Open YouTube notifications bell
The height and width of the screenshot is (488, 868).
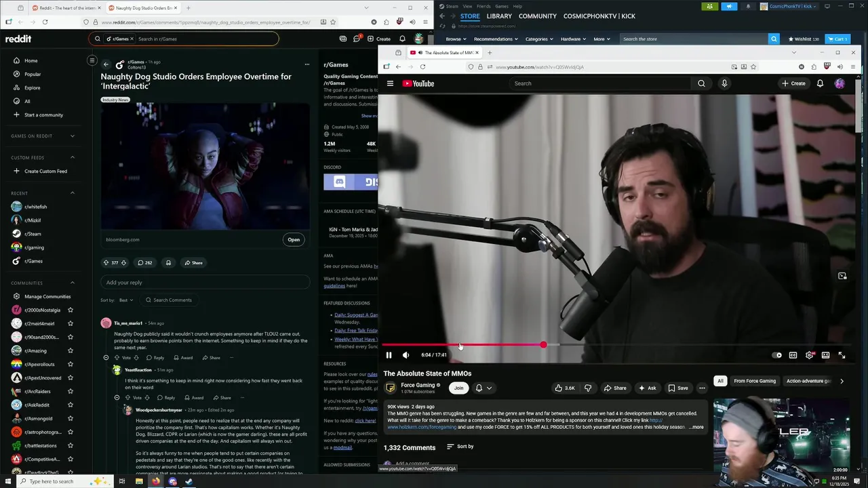click(x=820, y=83)
